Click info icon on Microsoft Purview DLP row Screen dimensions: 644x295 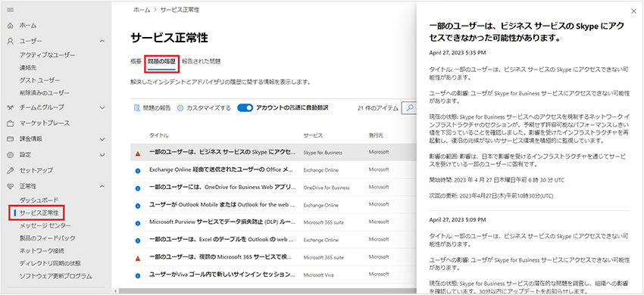(138, 223)
